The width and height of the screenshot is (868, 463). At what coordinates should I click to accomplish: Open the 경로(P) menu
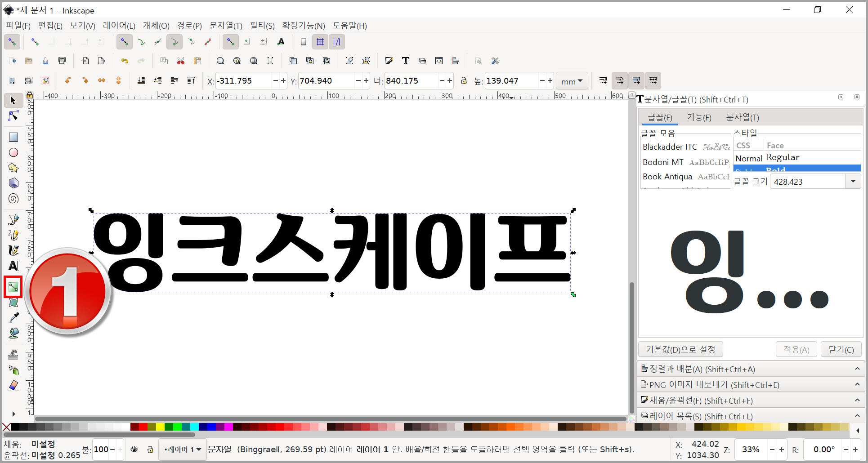(x=189, y=26)
